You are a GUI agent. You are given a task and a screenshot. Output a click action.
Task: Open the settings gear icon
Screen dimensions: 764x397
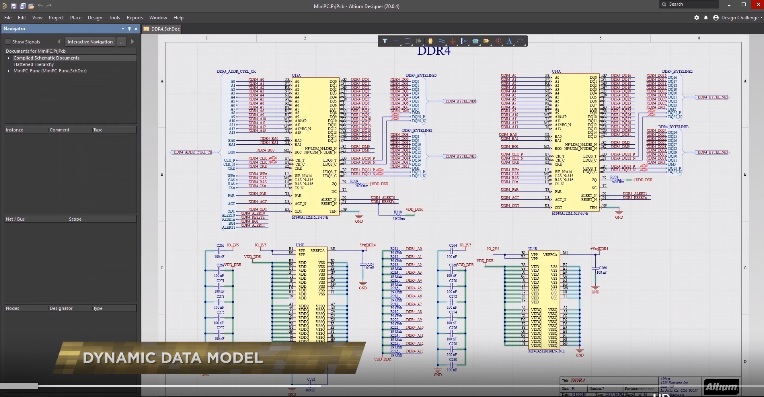[x=696, y=18]
